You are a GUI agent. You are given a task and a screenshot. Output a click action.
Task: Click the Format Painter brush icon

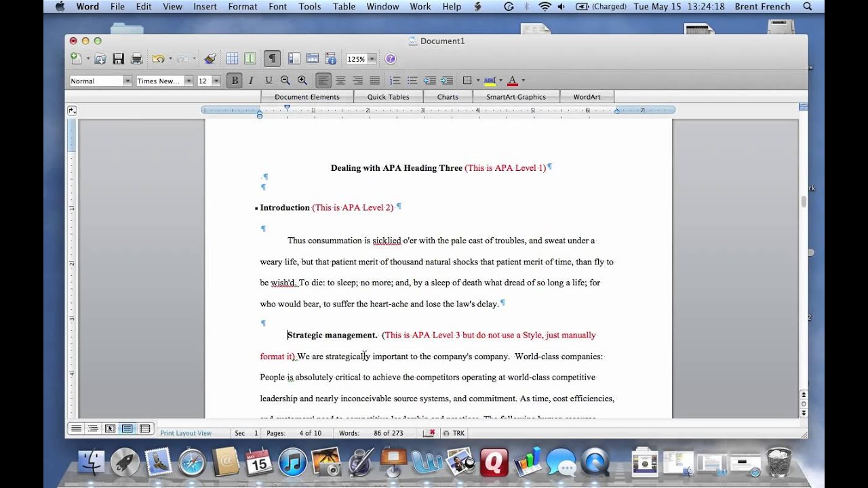[x=210, y=59]
